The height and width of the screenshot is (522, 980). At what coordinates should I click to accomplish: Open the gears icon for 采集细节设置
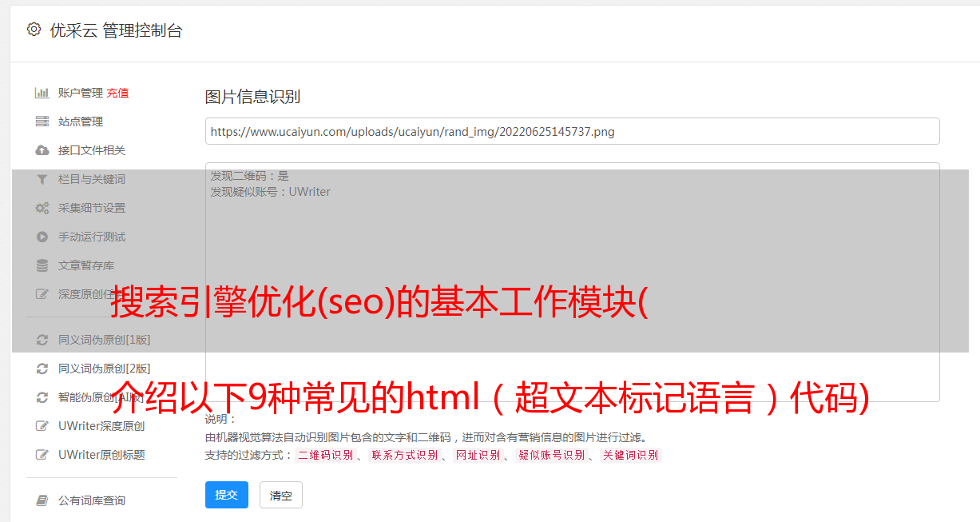tap(42, 208)
